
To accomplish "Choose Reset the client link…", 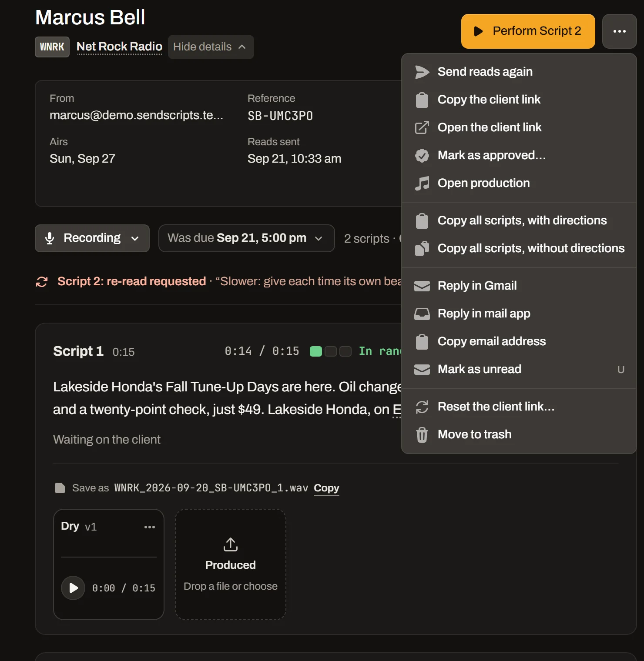I will click(x=519, y=407).
